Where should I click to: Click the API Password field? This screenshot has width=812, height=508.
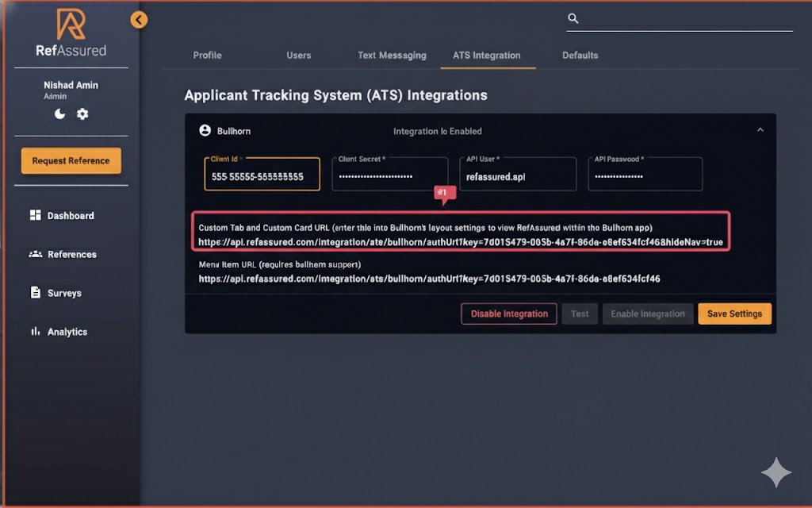645,174
